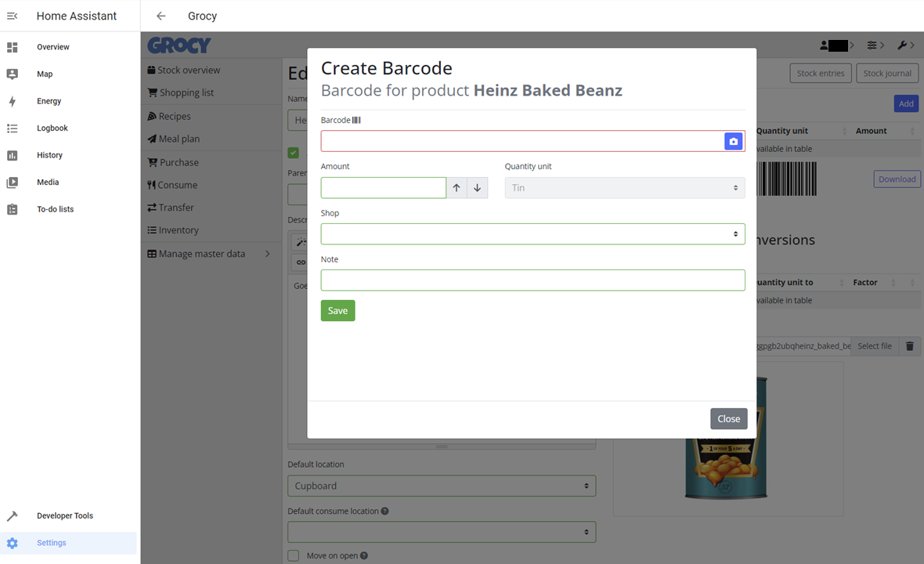Open the Overview dashboard icon

tap(12, 47)
